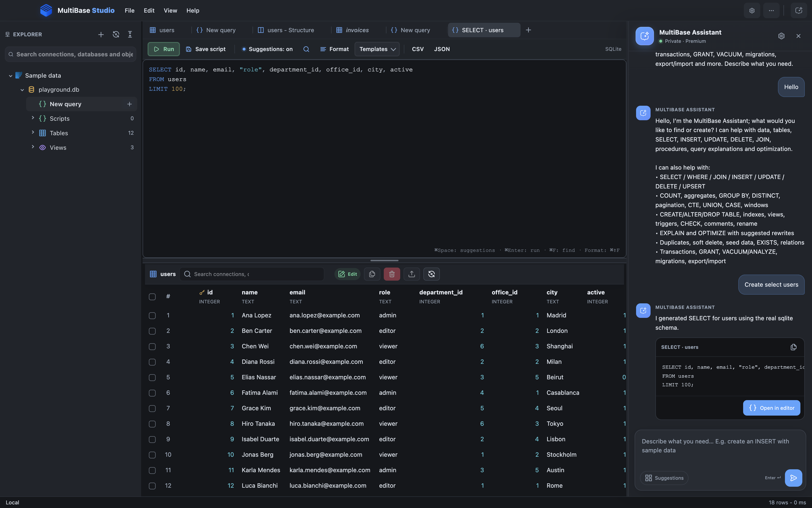Toggle the assistant panel icon in title bar
The height and width of the screenshot is (508, 812).
(799, 10)
